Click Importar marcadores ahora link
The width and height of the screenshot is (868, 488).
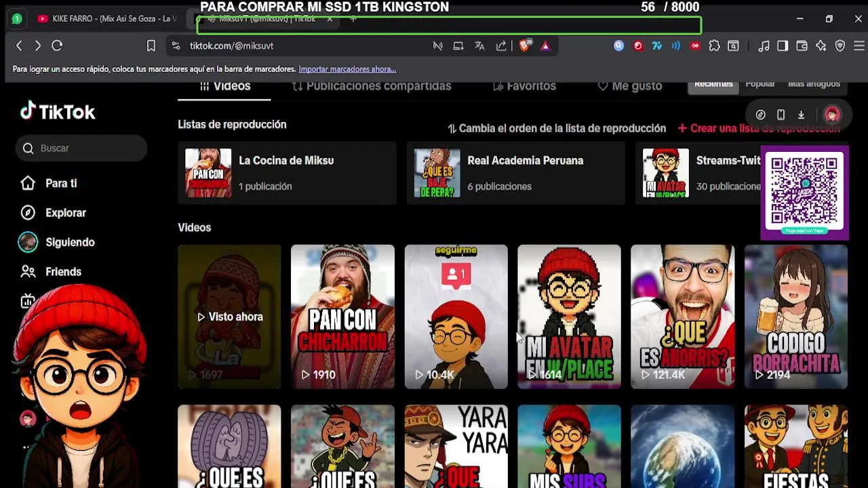coord(347,69)
